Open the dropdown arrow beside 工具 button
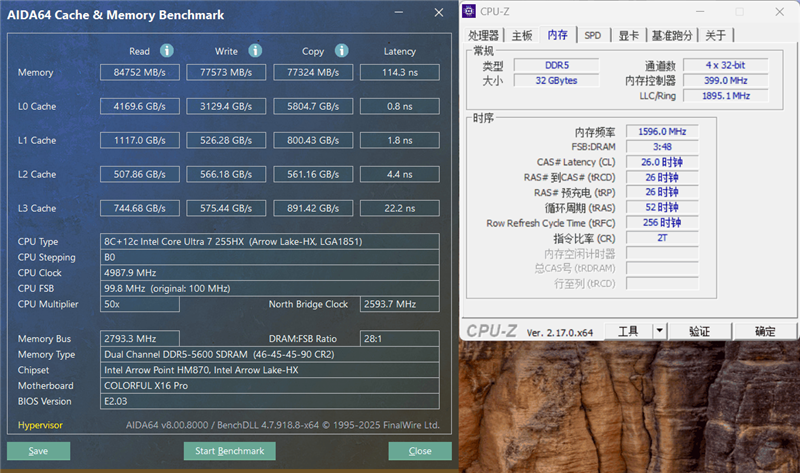The image size is (800, 473). coord(659,331)
